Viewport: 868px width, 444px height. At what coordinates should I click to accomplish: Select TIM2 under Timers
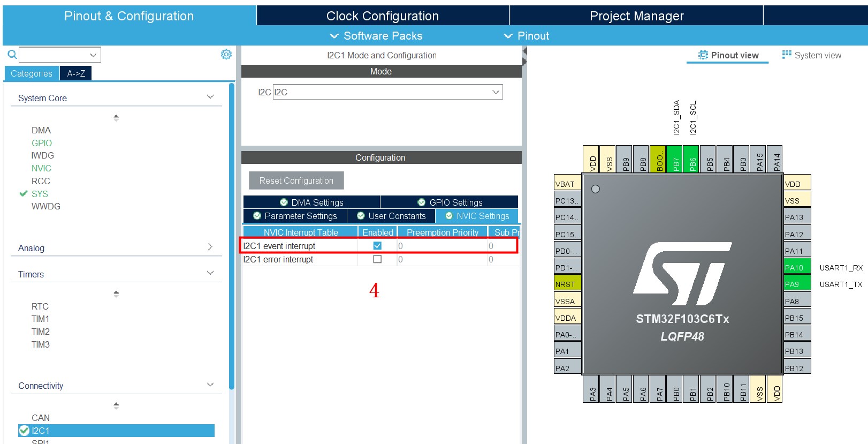click(x=41, y=332)
